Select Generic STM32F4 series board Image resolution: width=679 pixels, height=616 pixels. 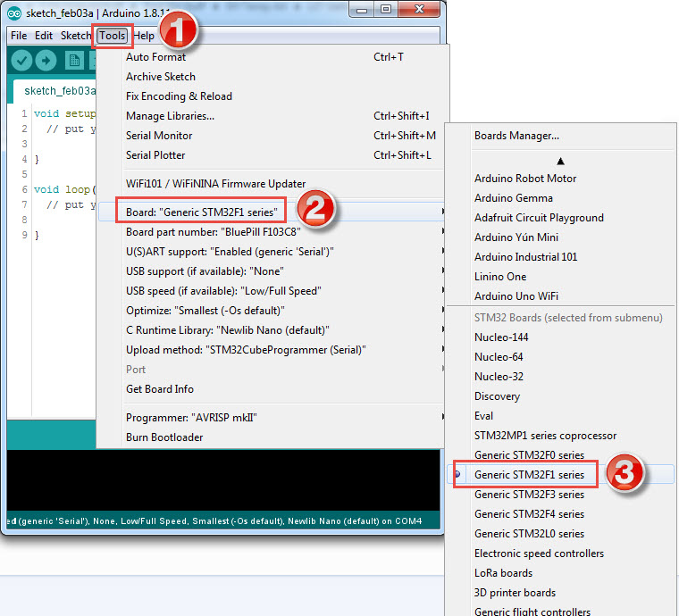click(561, 514)
